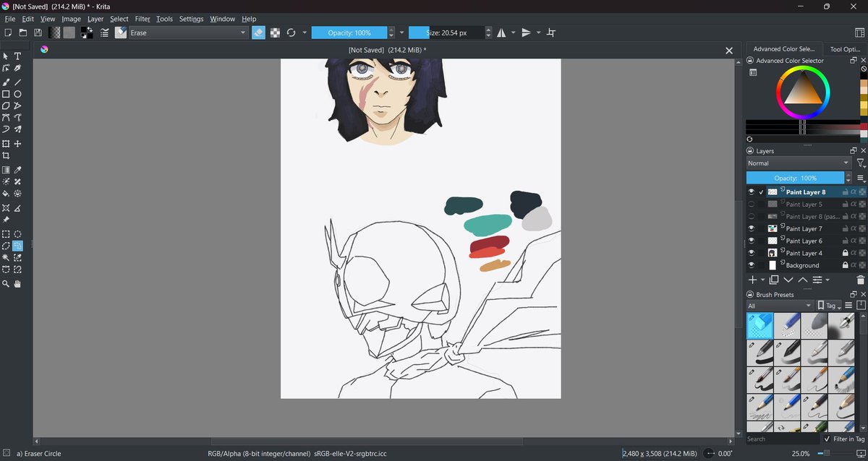868x461 pixels.
Task: Click the Advanced Color Selector settings wrench icon
Action: [x=752, y=72]
